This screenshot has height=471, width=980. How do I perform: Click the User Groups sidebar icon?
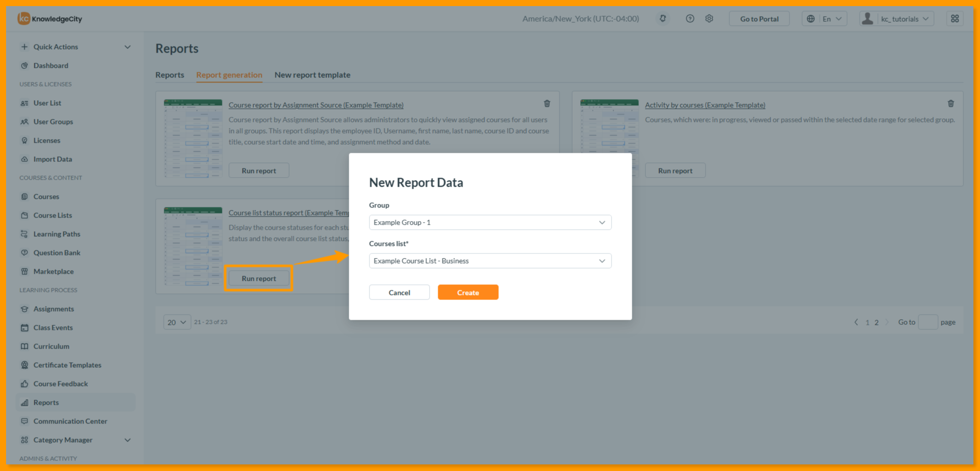tap(24, 121)
